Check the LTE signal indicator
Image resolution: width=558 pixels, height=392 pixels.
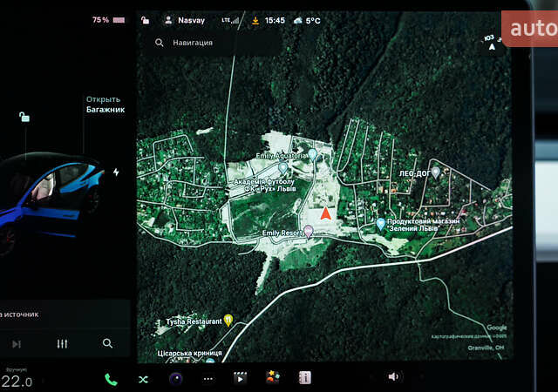tap(230, 20)
